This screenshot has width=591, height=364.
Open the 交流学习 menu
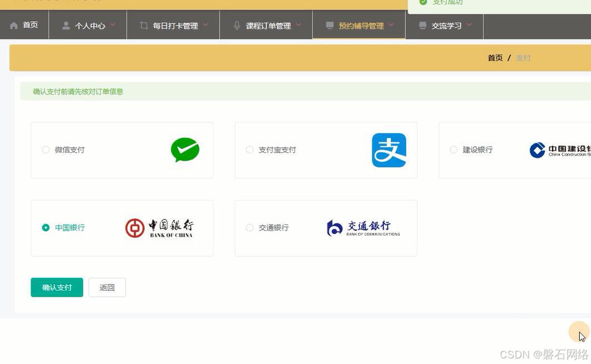(x=444, y=25)
